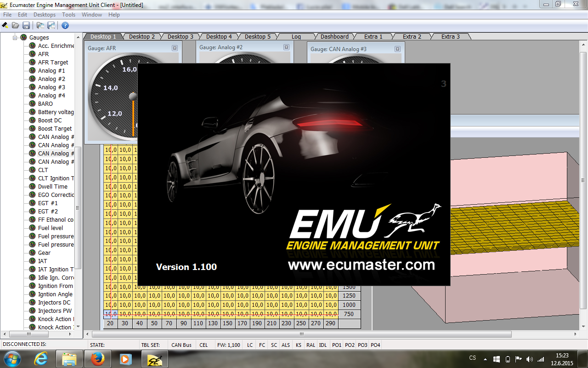
Task: Click the save floppy disk toolbar icon
Action: pos(26,25)
